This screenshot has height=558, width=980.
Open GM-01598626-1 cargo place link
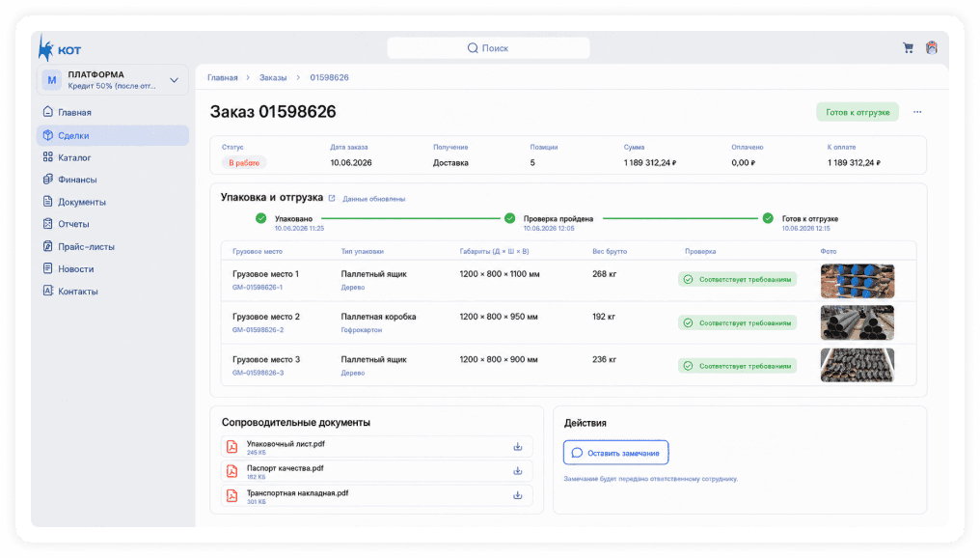click(258, 287)
